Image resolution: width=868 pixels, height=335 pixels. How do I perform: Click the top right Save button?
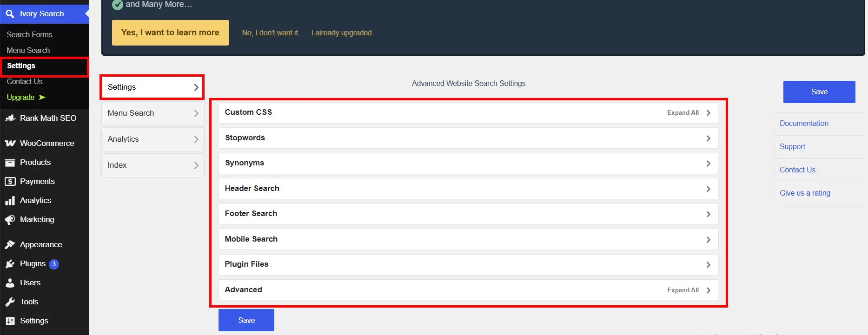click(819, 92)
